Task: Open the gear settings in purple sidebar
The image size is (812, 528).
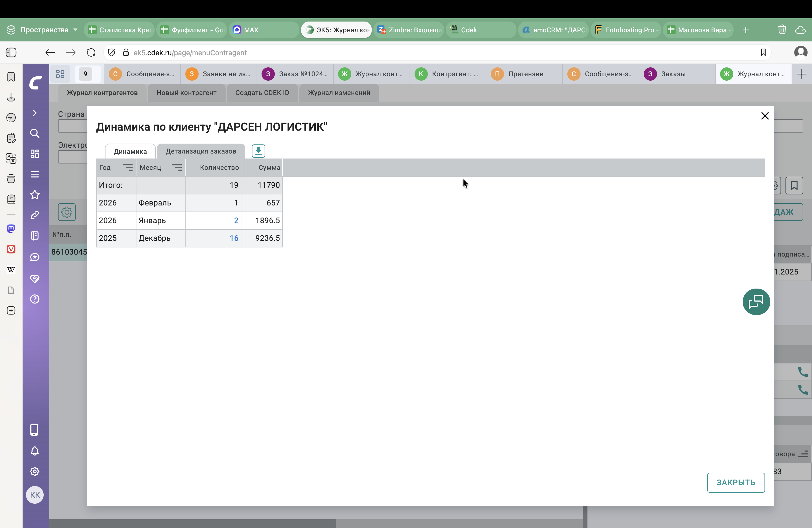Action: (x=35, y=471)
